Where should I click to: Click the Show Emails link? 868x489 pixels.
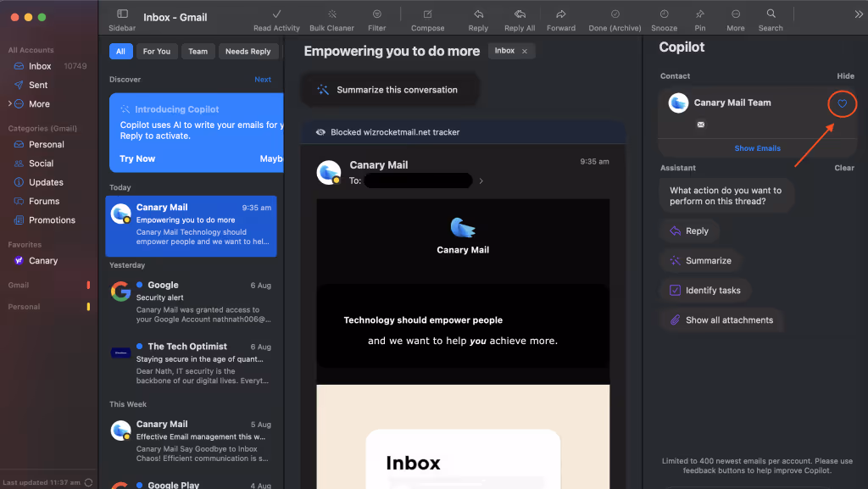point(757,148)
